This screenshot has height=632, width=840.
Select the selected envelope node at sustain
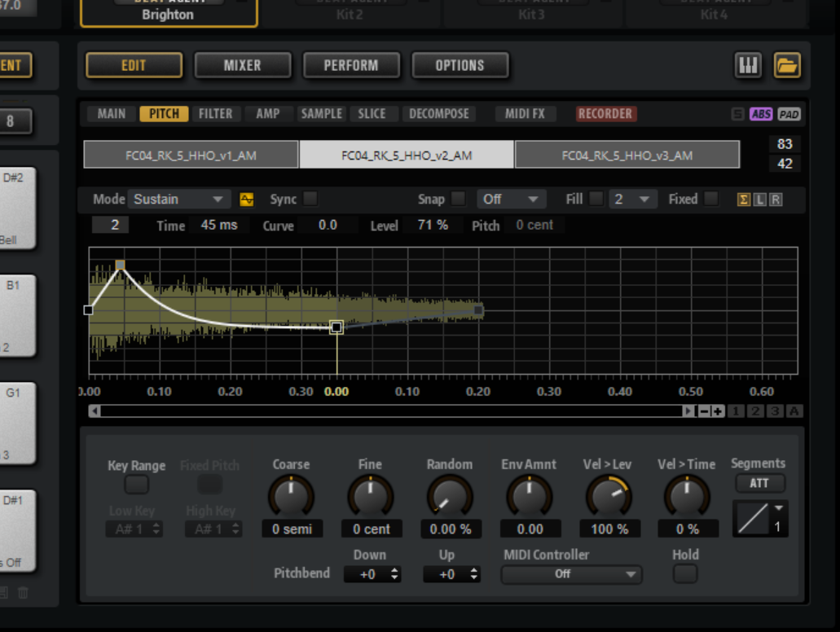click(x=336, y=327)
